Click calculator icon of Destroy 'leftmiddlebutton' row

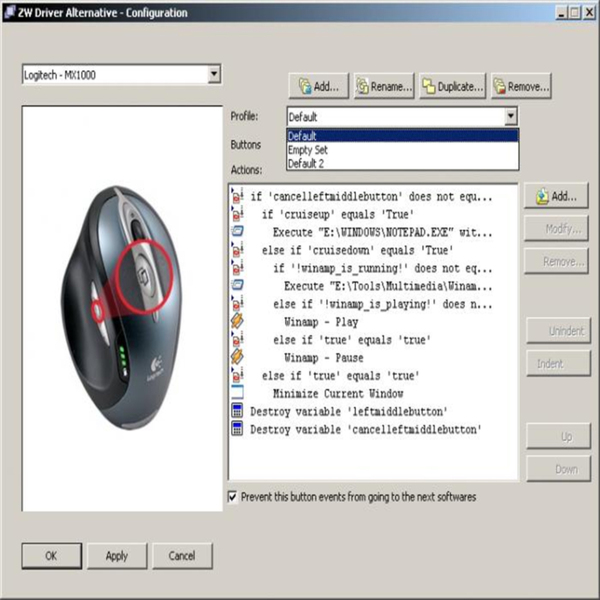point(237,411)
